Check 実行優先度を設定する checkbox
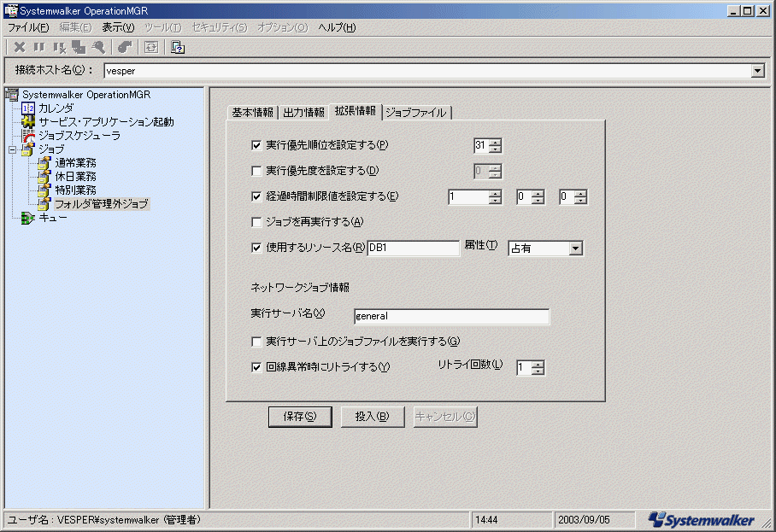The width and height of the screenshot is (776, 532). (x=256, y=171)
